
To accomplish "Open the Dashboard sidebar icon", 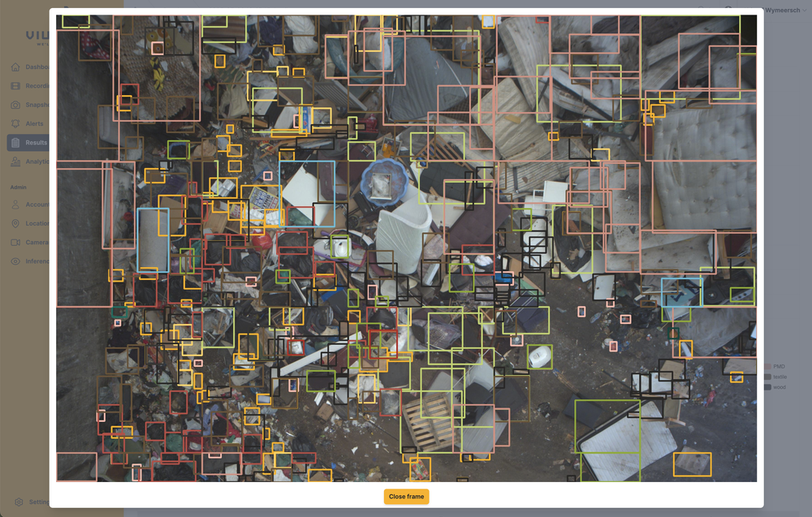I will tap(16, 67).
